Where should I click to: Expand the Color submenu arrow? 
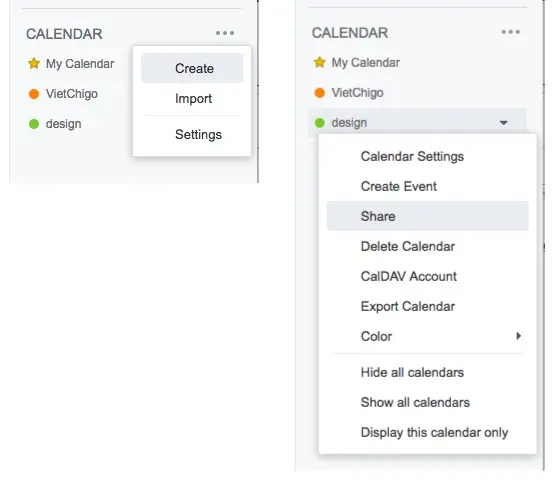(x=519, y=336)
